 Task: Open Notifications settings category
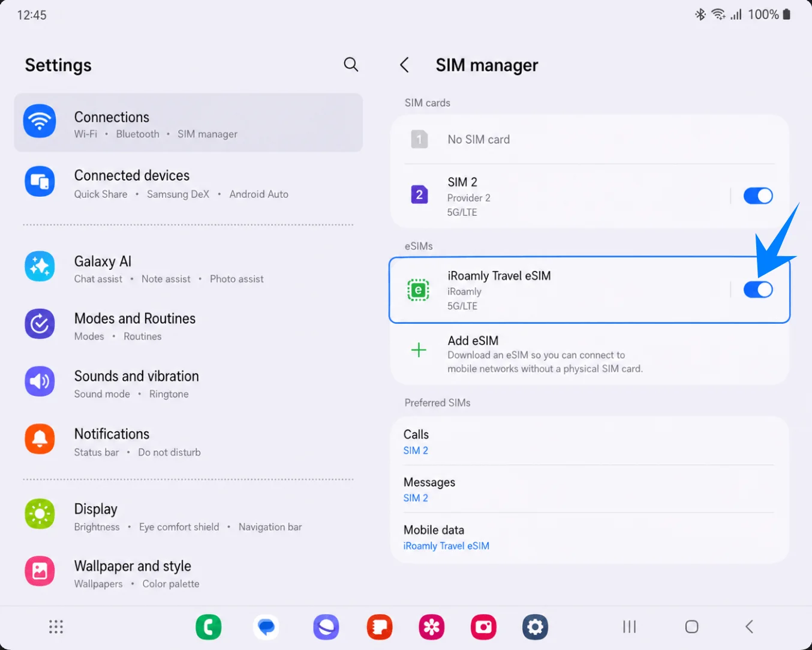[188, 441]
